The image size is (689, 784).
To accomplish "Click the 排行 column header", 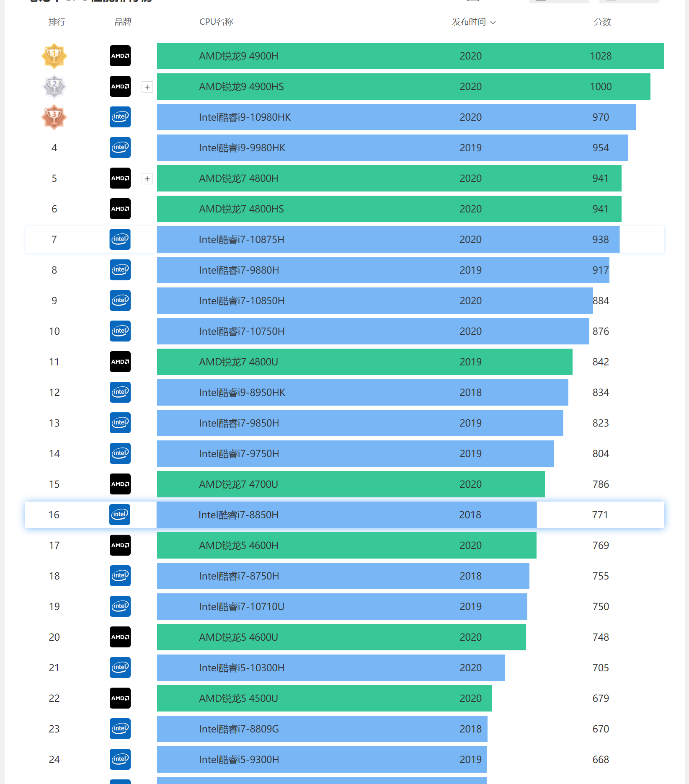I will point(57,22).
